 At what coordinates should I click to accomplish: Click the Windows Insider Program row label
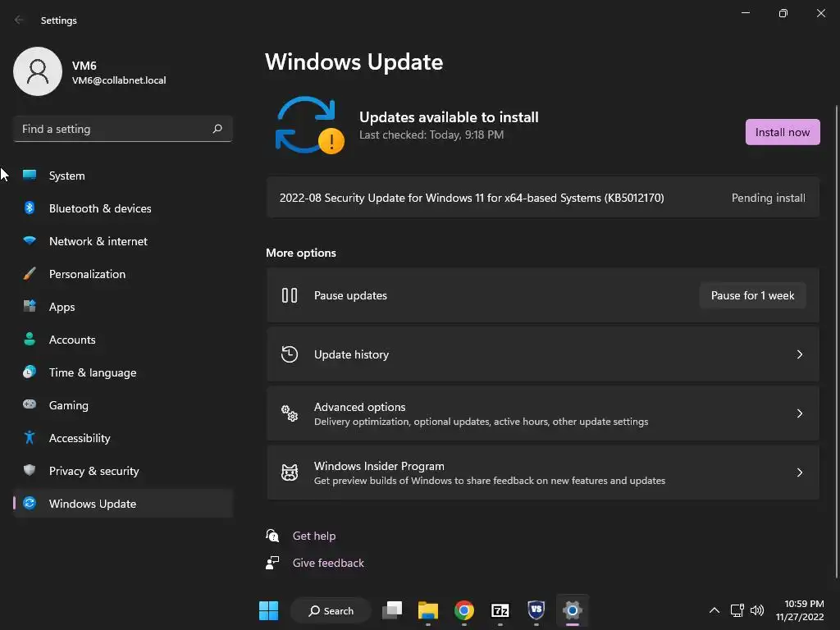(379, 466)
